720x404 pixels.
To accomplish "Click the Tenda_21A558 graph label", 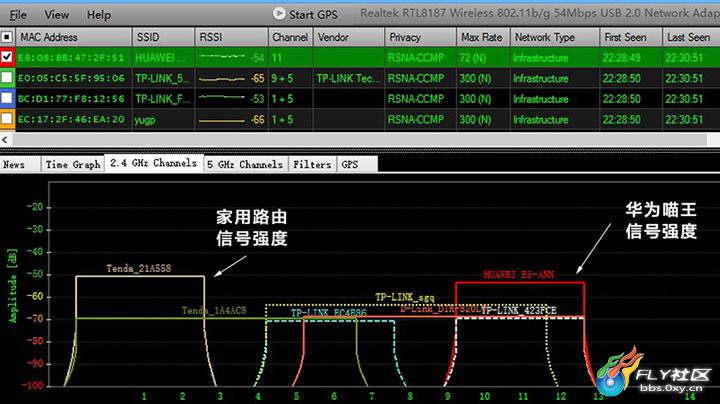I will coord(139,268).
